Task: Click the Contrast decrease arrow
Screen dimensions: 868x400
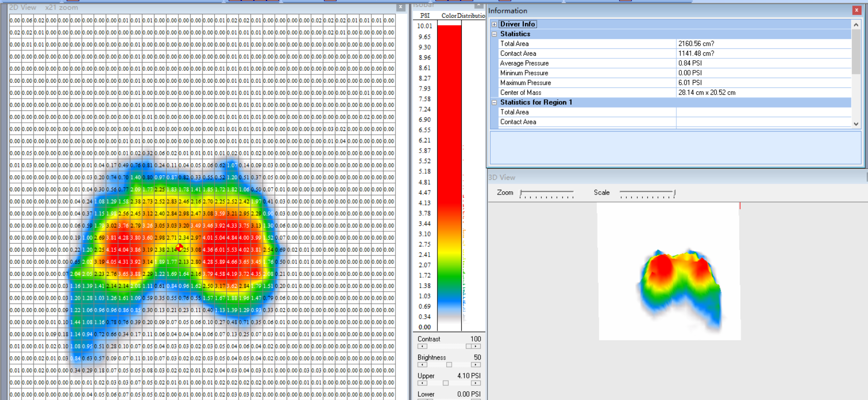Action: point(422,346)
